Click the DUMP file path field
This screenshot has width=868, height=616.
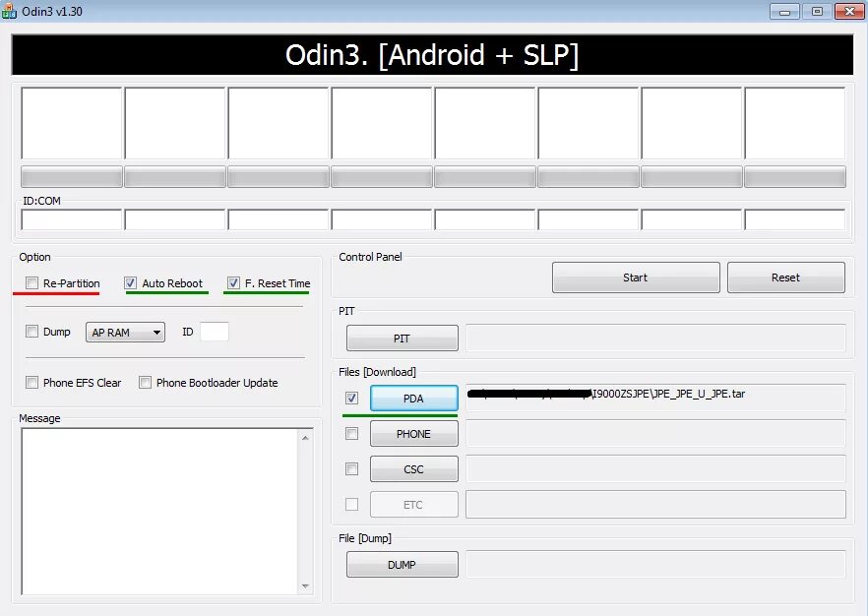[x=655, y=565]
